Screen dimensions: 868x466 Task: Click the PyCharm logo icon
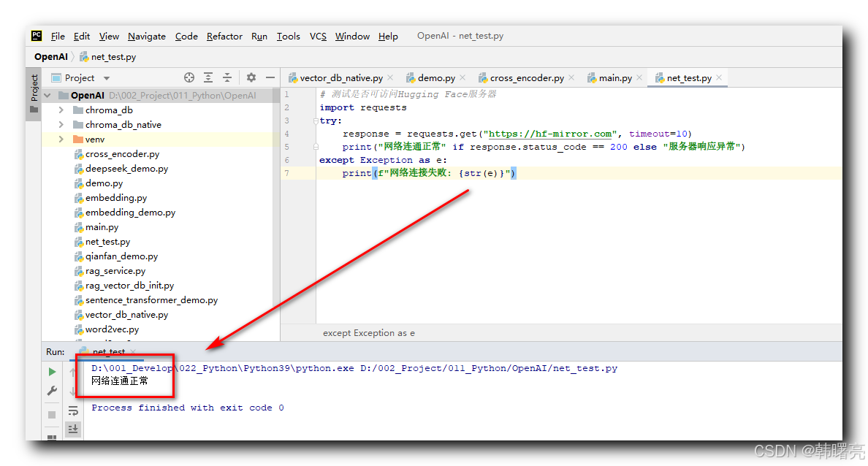[x=37, y=36]
